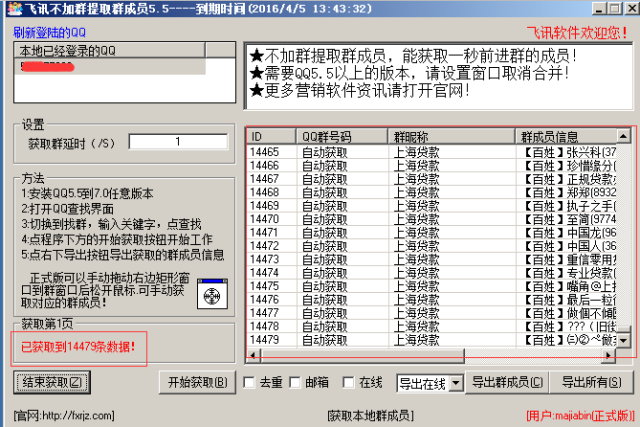This screenshot has width=640, height=427.
Task: Select table row with ID 14466
Action: tap(432, 166)
